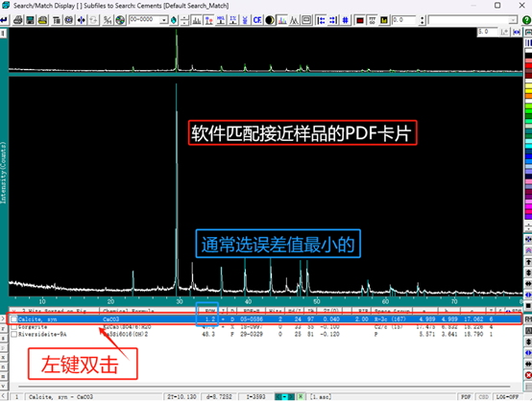Select the magenta color swatch
532x401 pixels.
[x=528, y=206]
